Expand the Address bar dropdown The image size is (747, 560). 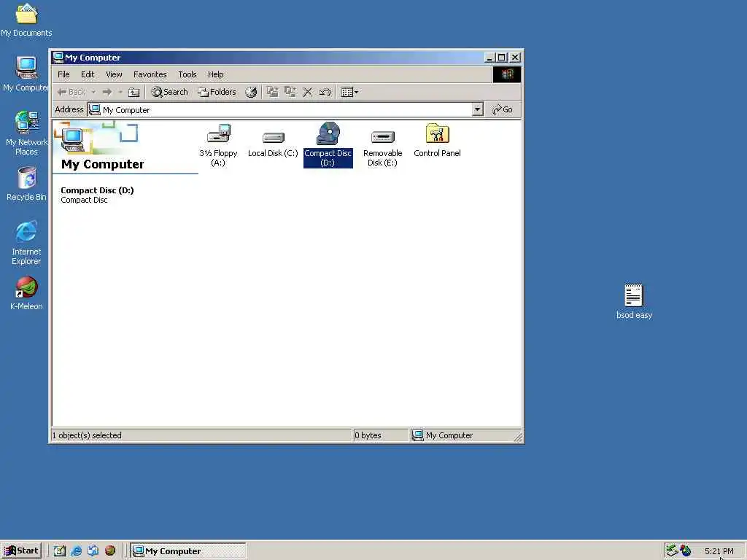point(477,109)
